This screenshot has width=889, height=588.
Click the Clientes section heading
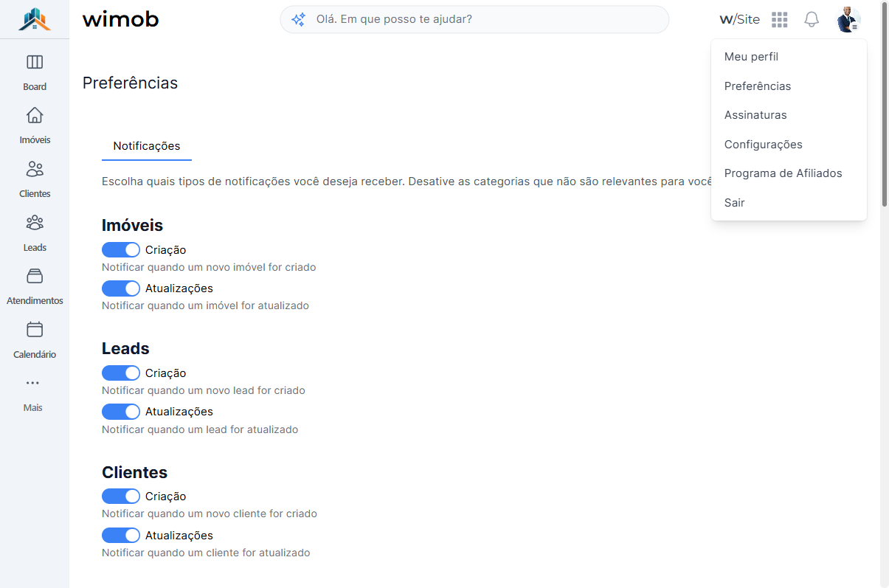coord(134,472)
